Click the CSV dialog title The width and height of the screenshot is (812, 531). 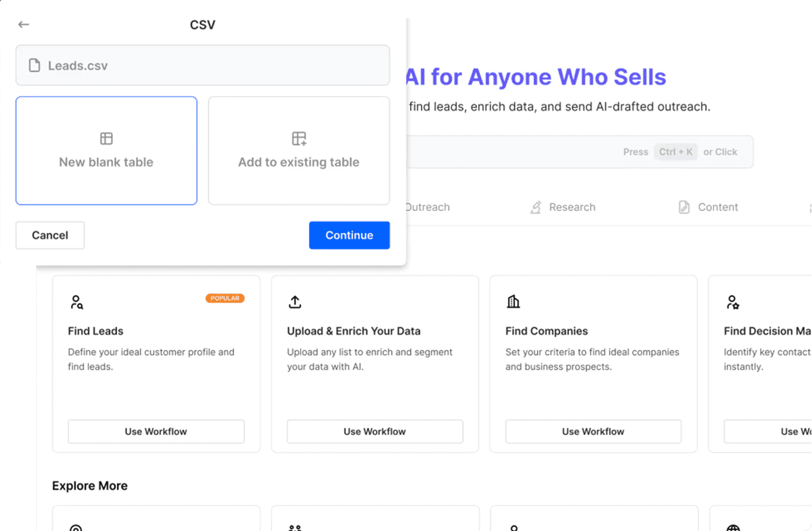coord(203,25)
